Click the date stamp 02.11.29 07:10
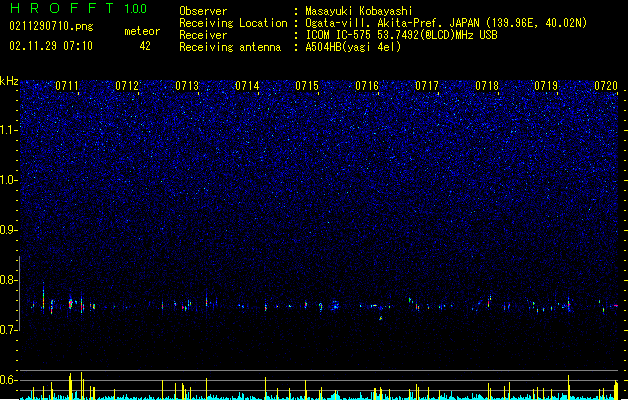This screenshot has height=400, width=629. point(51,46)
